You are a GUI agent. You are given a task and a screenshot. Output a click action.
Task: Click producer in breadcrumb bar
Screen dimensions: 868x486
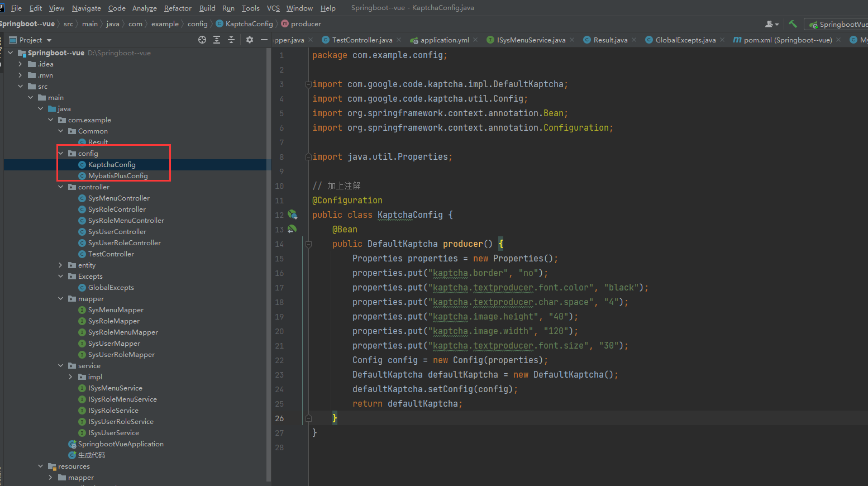(x=302, y=23)
